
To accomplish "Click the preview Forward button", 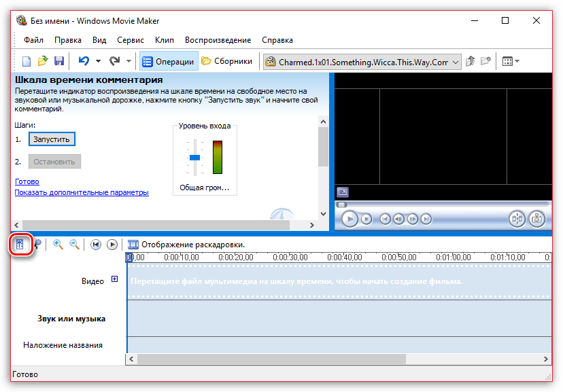I will [426, 219].
